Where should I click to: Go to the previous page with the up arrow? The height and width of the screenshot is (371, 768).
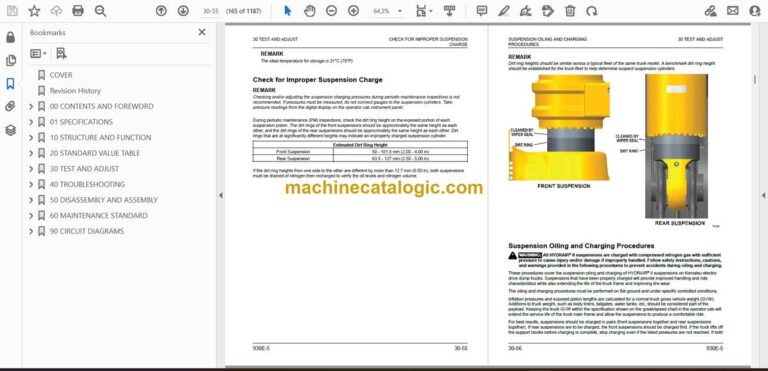pyautogui.click(x=161, y=11)
